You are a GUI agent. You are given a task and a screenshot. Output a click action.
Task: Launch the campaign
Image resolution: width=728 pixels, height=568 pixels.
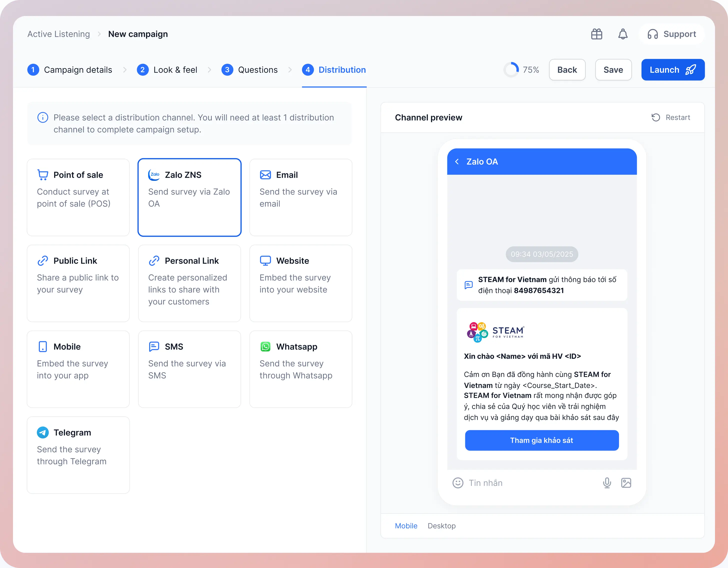click(x=673, y=70)
